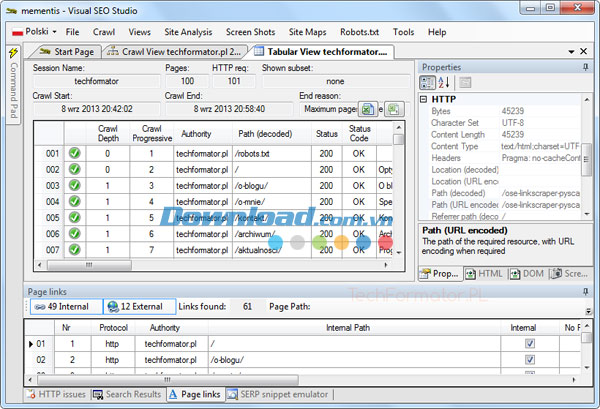Switch to the HTML panel tab
This screenshot has width=600, height=409.
(484, 274)
